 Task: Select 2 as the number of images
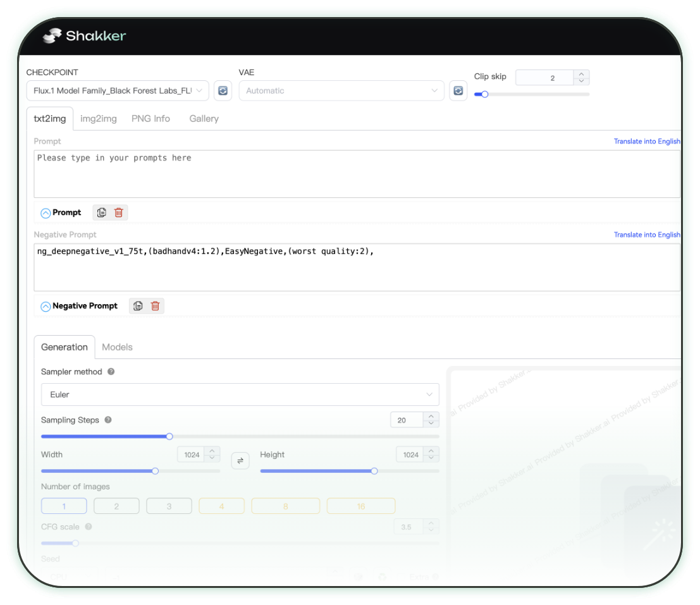coord(116,506)
